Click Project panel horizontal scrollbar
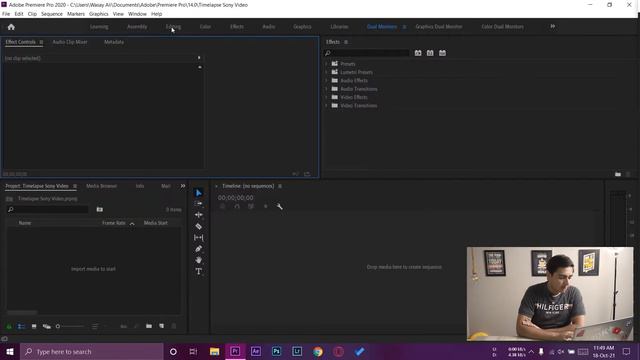The height and width of the screenshot is (360, 640). coord(22,313)
